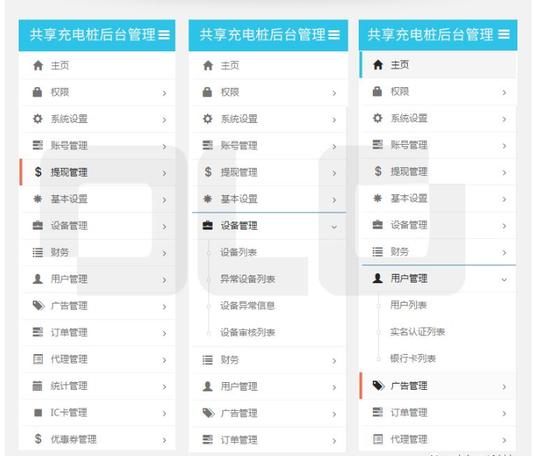
Task: Open the 异常设备列表 submenu link
Action: coord(247,279)
